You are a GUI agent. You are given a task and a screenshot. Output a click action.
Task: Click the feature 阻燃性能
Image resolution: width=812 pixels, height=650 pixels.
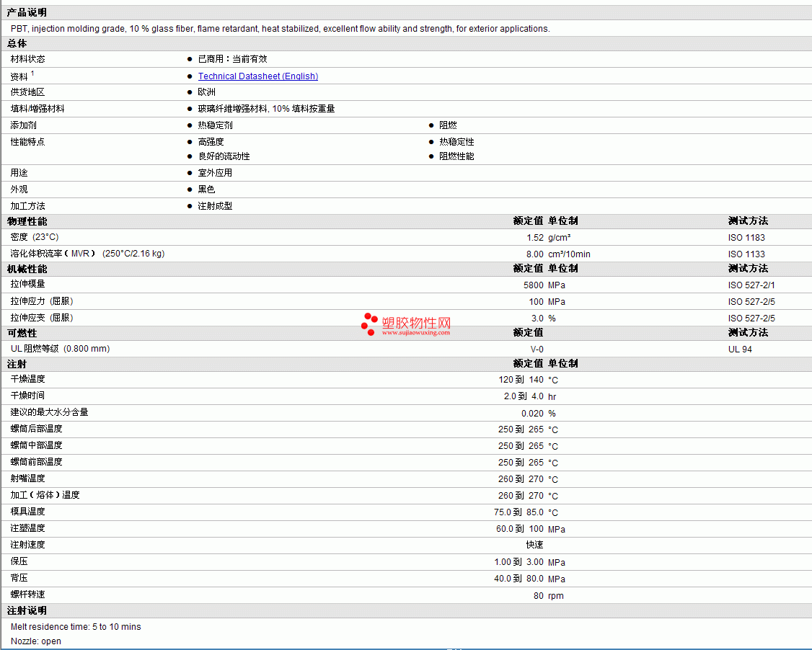[x=456, y=156]
